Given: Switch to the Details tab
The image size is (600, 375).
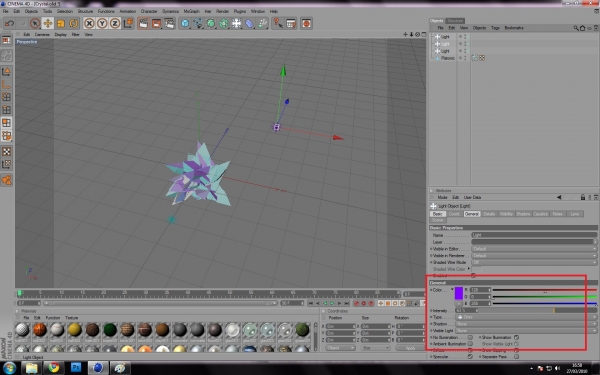Looking at the screenshot, I should (489, 214).
